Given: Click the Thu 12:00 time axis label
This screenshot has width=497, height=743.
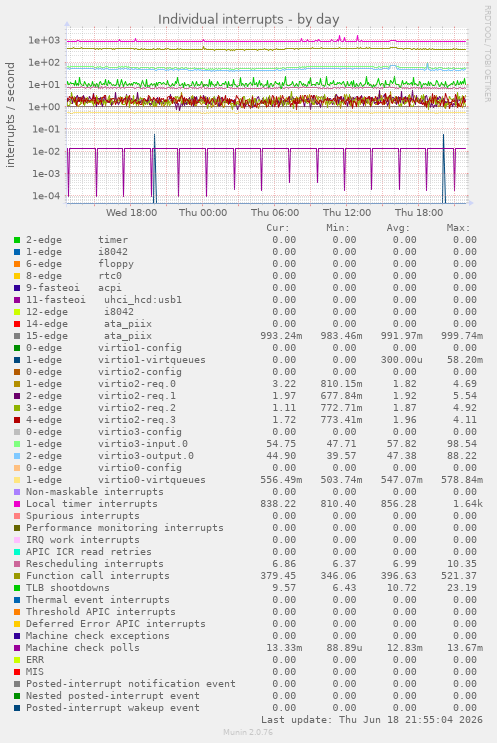Looking at the screenshot, I should [x=347, y=213].
